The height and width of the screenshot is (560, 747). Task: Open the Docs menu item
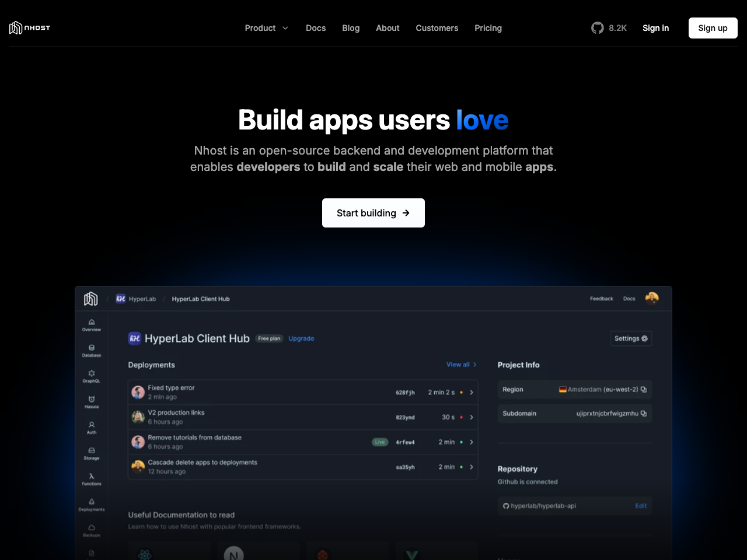[316, 28]
